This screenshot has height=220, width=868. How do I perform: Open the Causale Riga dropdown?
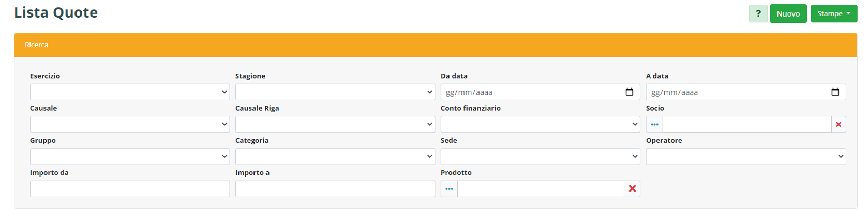tap(335, 125)
